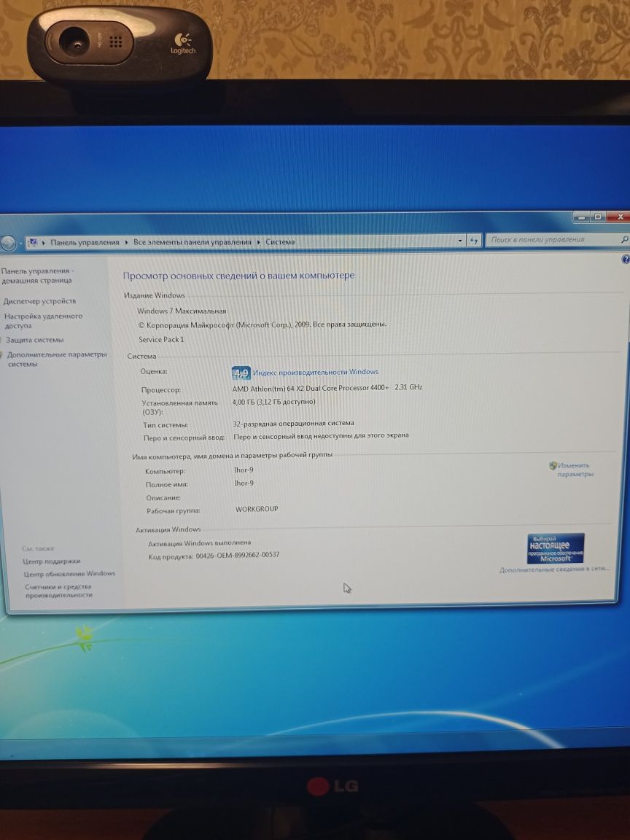Expand the arrow before Панель управления breadcrumb
630x840 pixels.
tap(44, 243)
